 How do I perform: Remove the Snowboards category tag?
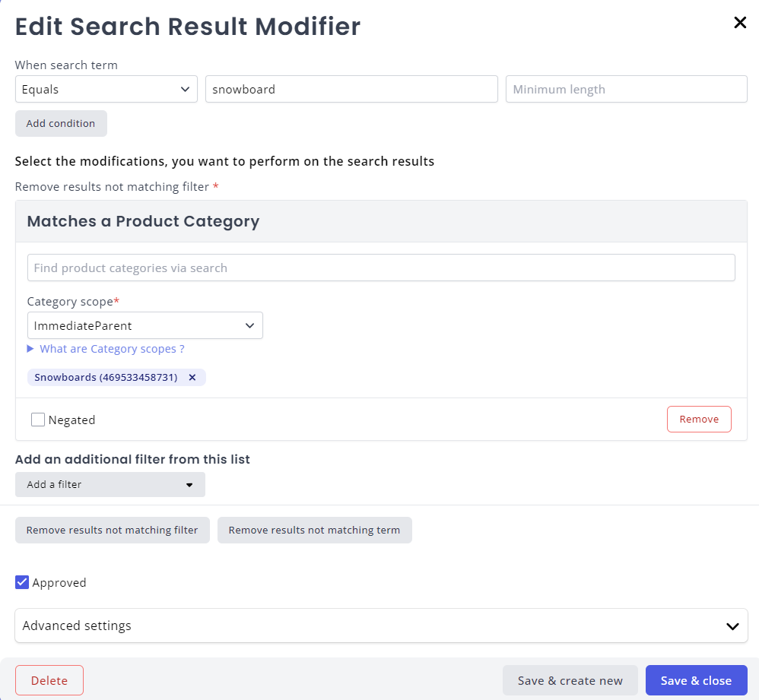click(x=192, y=377)
